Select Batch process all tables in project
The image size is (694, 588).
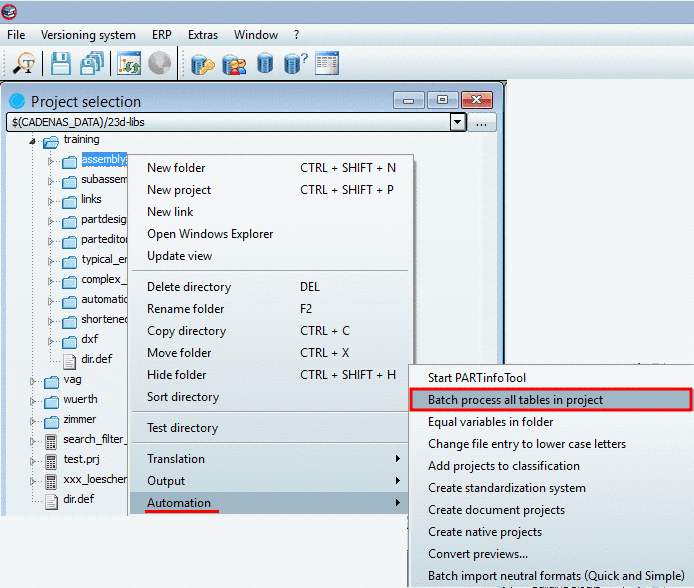[x=551, y=400]
